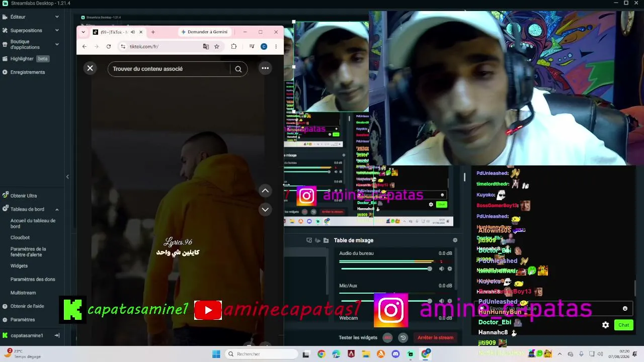
Task: Click the TikTok search magnifier icon
Action: point(238,69)
